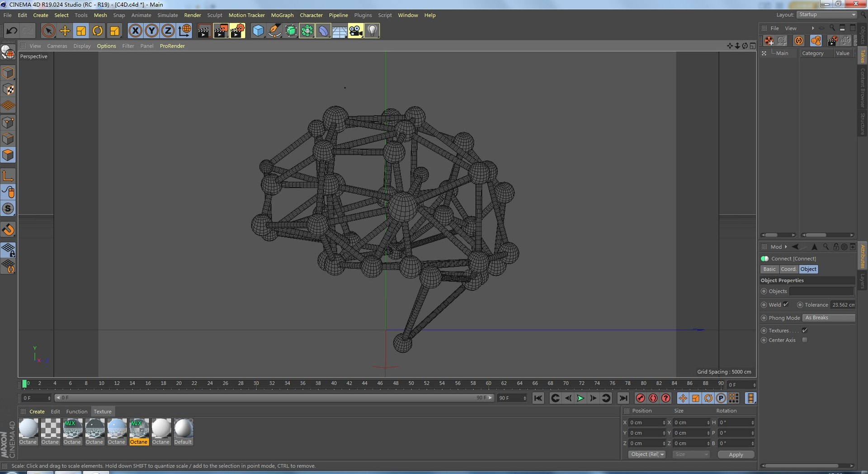The width and height of the screenshot is (868, 474).
Task: Add a Floor environment object icon
Action: [340, 31]
